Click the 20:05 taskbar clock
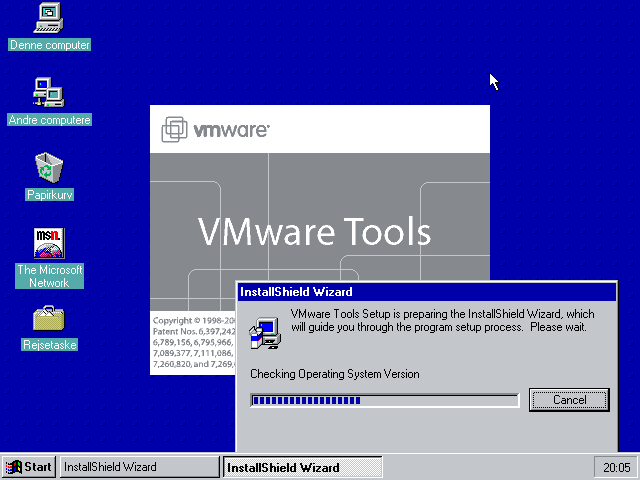Screen dimensions: 640x480 tap(616, 467)
